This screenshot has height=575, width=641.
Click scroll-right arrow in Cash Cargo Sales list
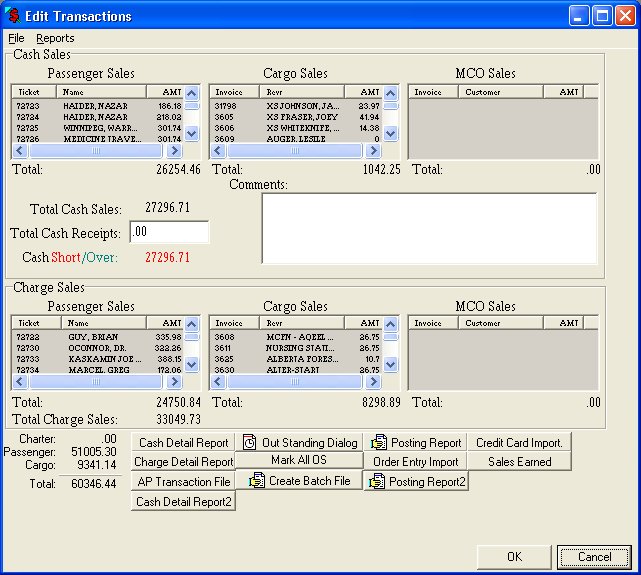pyautogui.click(x=373, y=151)
